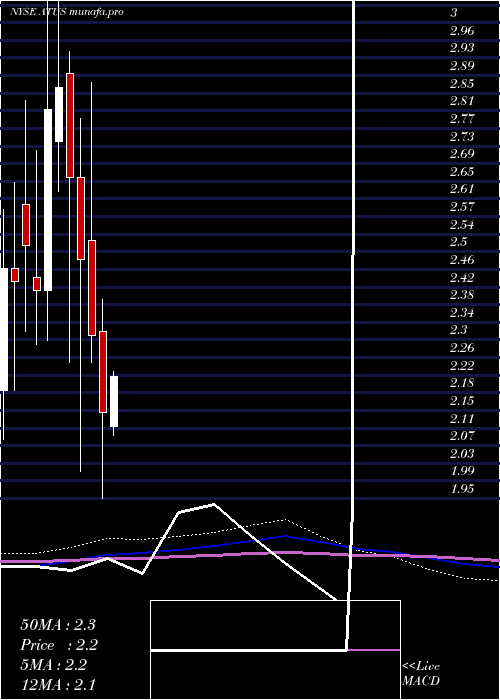Click the '12MA : 2.1' readout

point(58,685)
